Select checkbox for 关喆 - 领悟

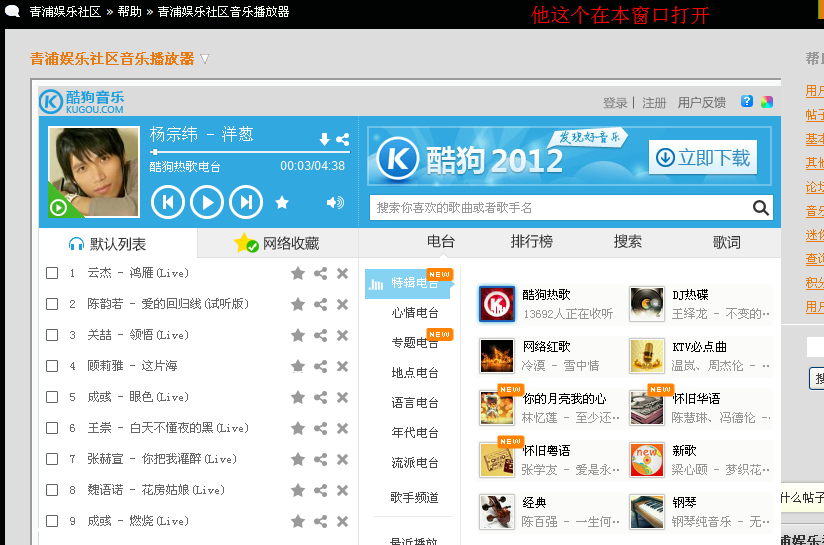(52, 335)
